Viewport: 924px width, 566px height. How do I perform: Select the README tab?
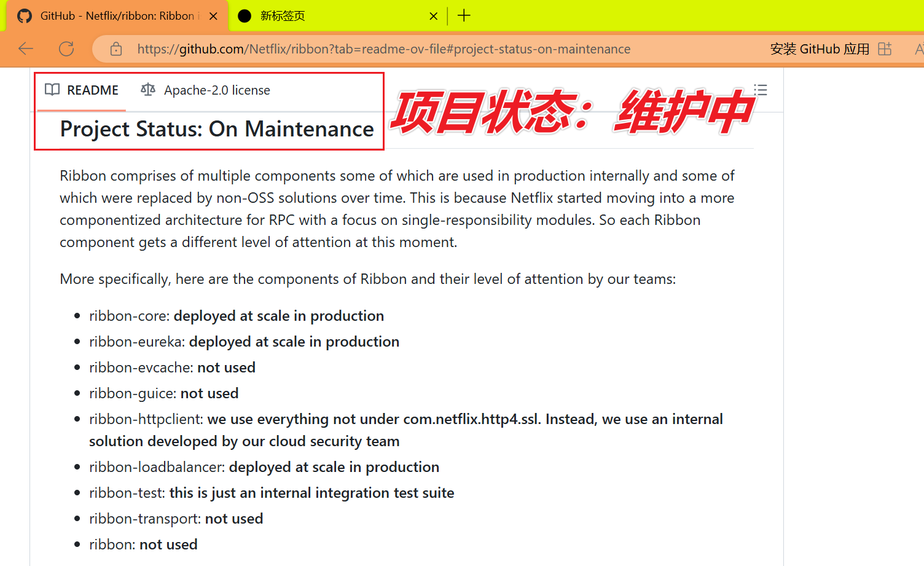point(82,90)
